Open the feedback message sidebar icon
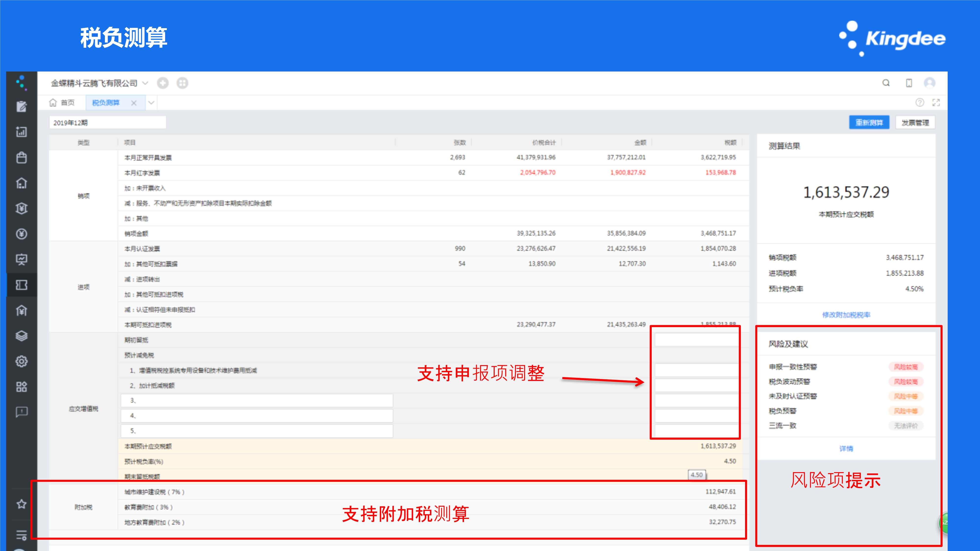The image size is (980, 551). point(21,412)
